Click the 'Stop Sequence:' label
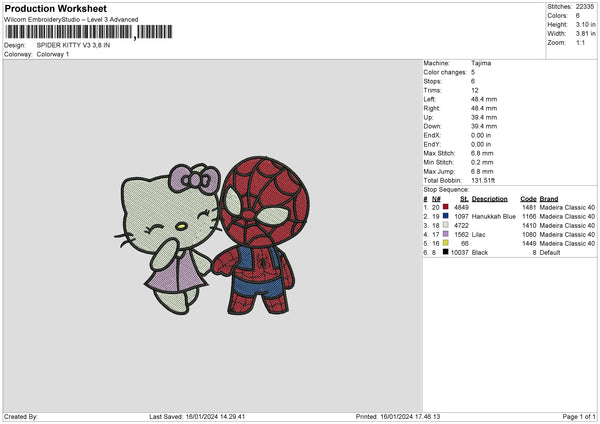This screenshot has width=600, height=424. point(446,190)
